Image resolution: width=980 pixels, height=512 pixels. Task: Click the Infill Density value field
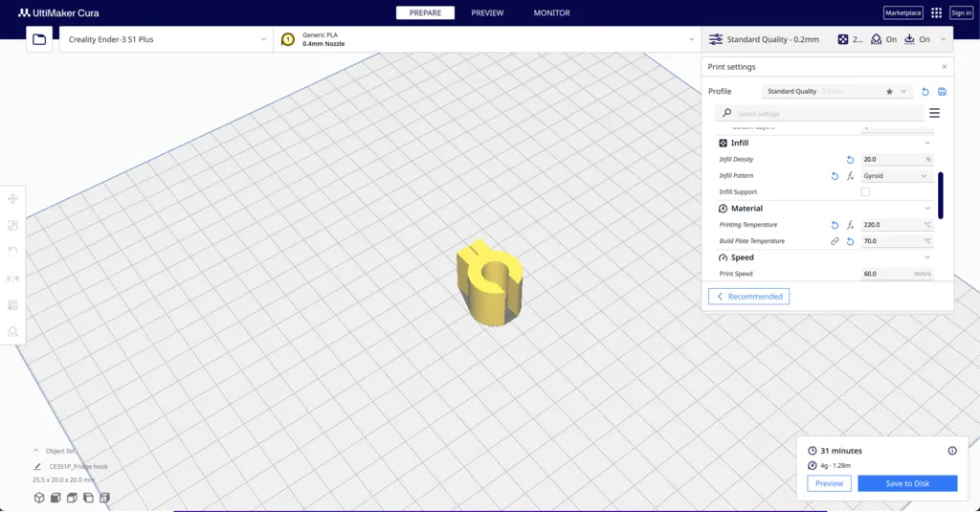897,160
